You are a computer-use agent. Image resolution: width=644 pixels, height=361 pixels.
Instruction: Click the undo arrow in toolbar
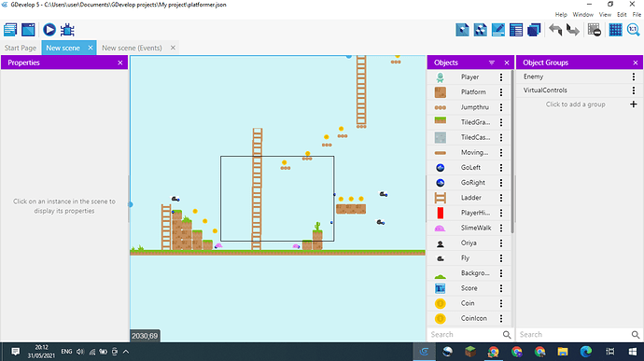[x=555, y=30]
